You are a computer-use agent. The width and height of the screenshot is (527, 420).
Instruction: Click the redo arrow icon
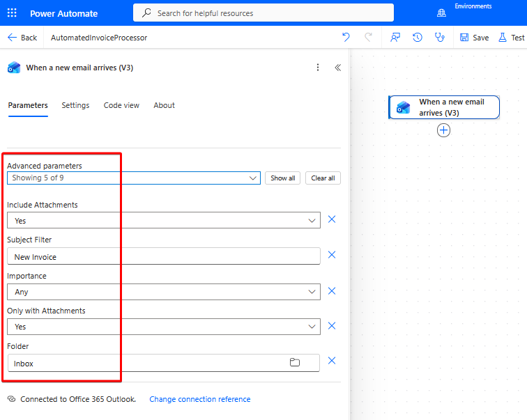[x=369, y=38]
